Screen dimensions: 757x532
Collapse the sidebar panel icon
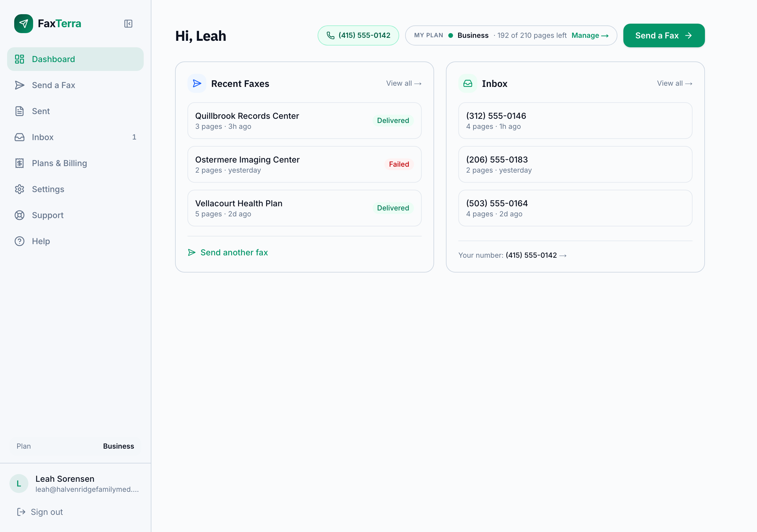[128, 24]
